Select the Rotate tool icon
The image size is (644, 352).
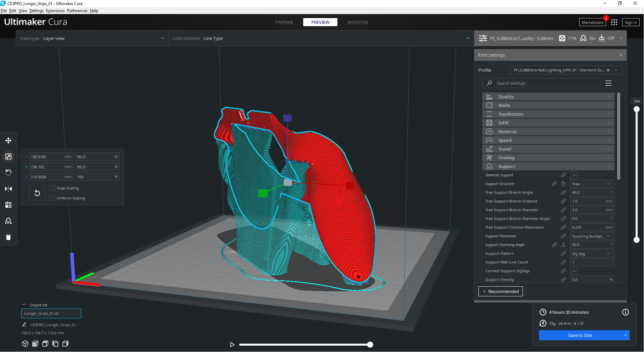tap(8, 173)
